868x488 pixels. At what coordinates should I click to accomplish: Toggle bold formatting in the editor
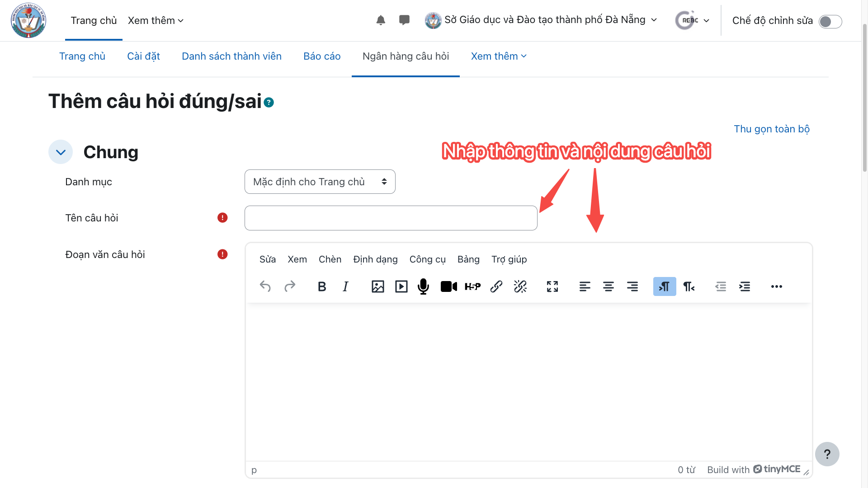(322, 286)
